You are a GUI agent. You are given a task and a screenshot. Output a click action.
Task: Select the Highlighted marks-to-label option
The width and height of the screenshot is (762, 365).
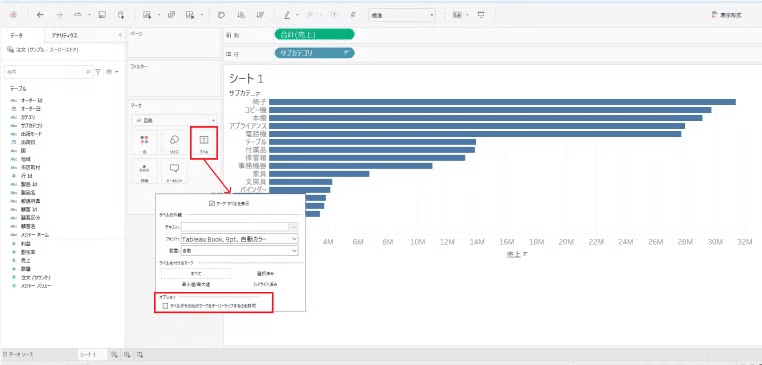point(266,284)
